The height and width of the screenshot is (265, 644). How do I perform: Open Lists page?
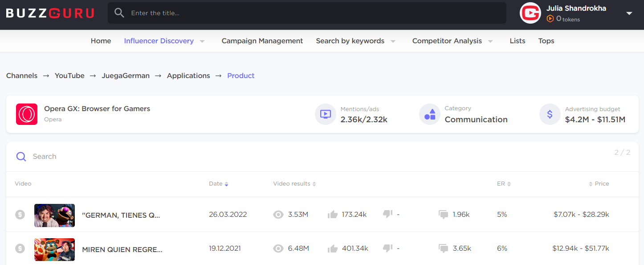click(518, 41)
